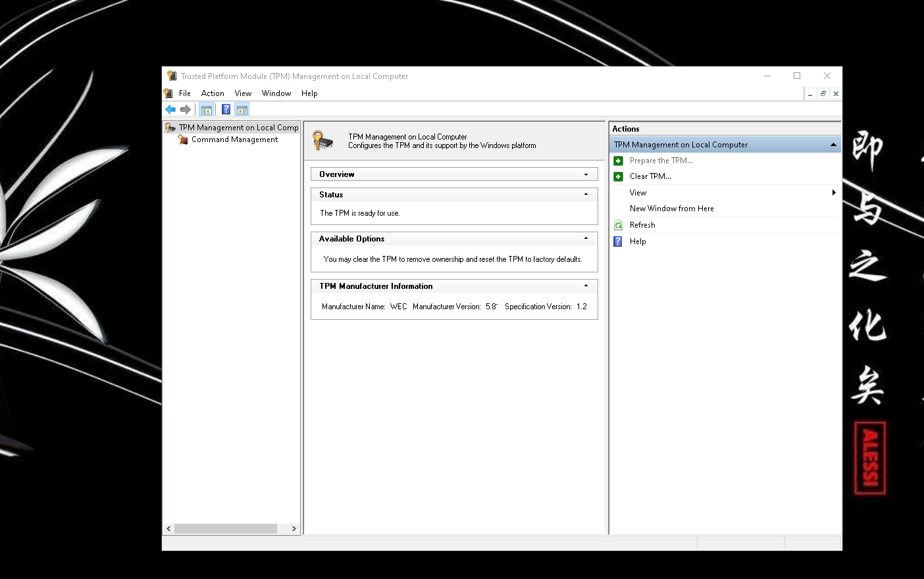The image size is (924, 579).
Task: Click the text 'The TPM is ready for use.'
Action: (360, 213)
